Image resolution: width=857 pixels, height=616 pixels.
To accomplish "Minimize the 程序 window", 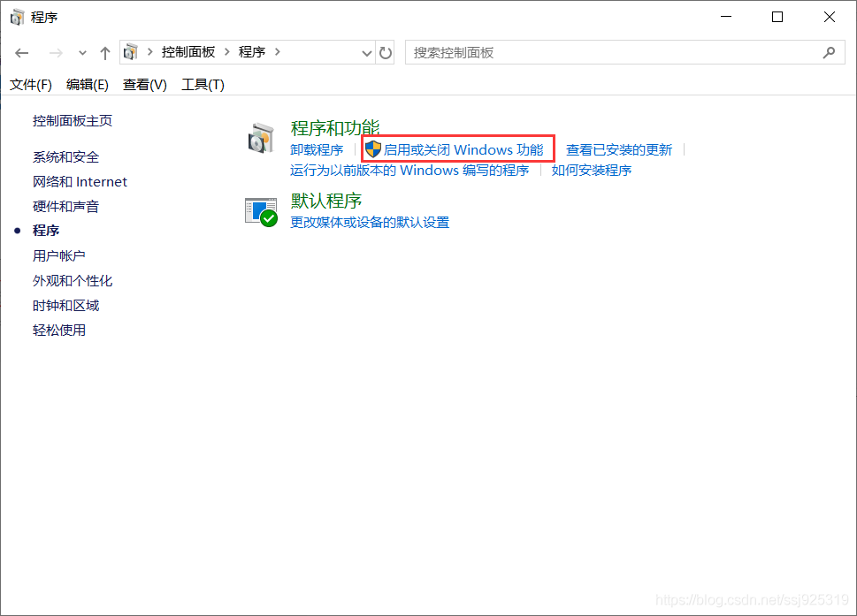I will 726,17.
